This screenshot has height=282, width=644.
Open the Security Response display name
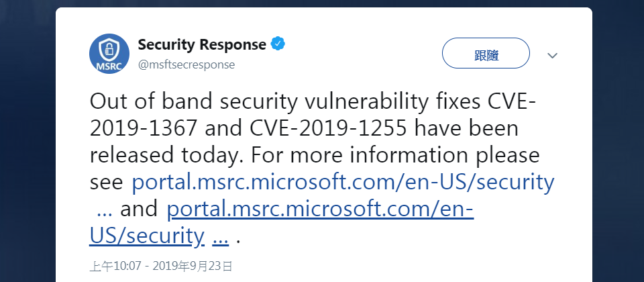pos(202,44)
